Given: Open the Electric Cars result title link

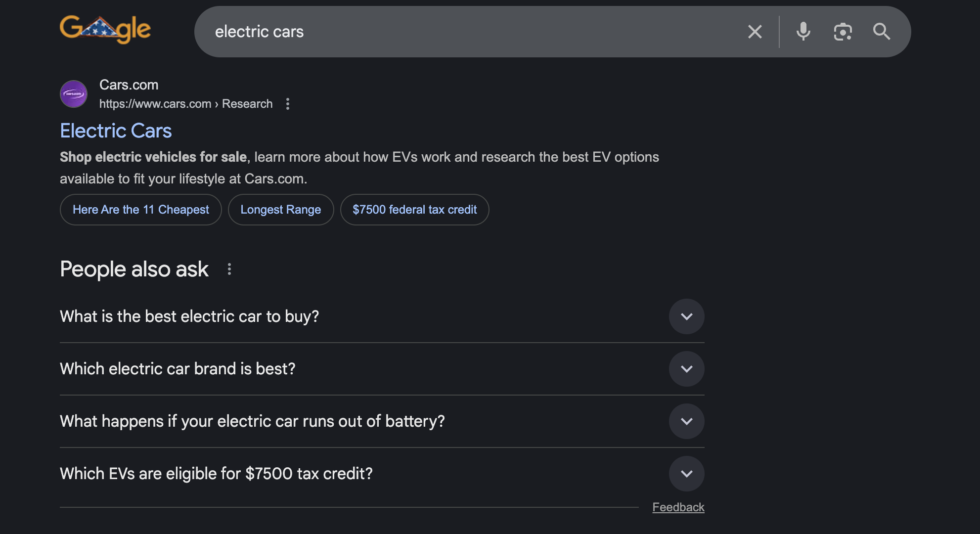Looking at the screenshot, I should click(x=116, y=131).
